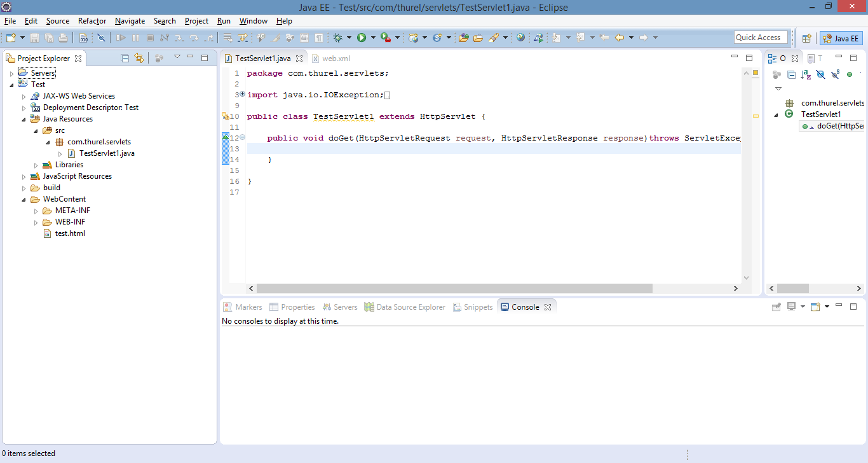Viewport: 868px width, 463px height.
Task: Click the green Run button
Action: [362, 38]
